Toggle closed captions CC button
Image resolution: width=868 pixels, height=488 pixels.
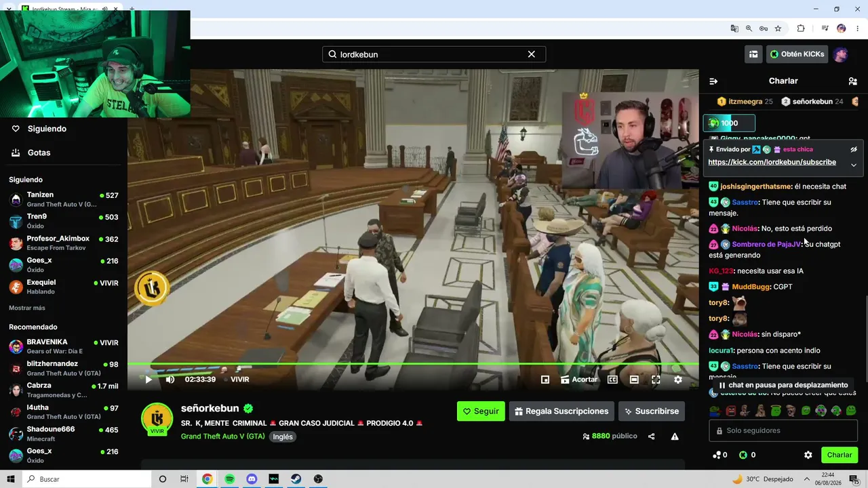click(x=612, y=380)
